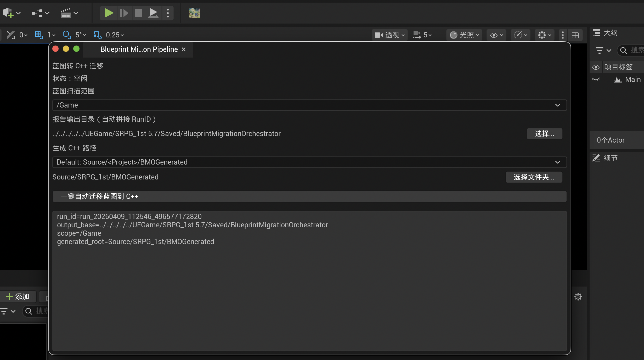Open the viewport settings gear menu
The image size is (644, 360).
(544, 35)
